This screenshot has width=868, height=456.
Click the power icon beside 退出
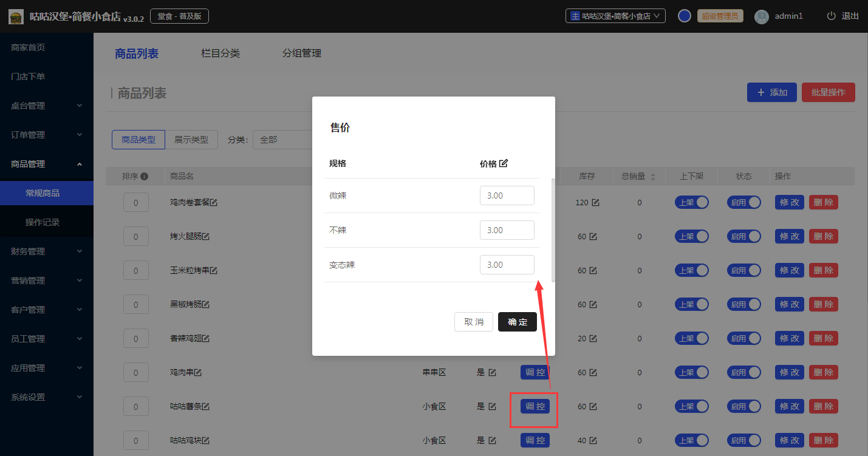point(831,16)
